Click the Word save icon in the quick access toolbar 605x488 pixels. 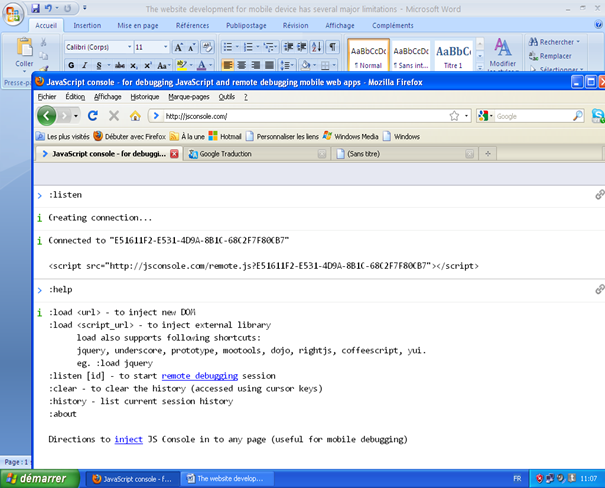pyautogui.click(x=33, y=8)
